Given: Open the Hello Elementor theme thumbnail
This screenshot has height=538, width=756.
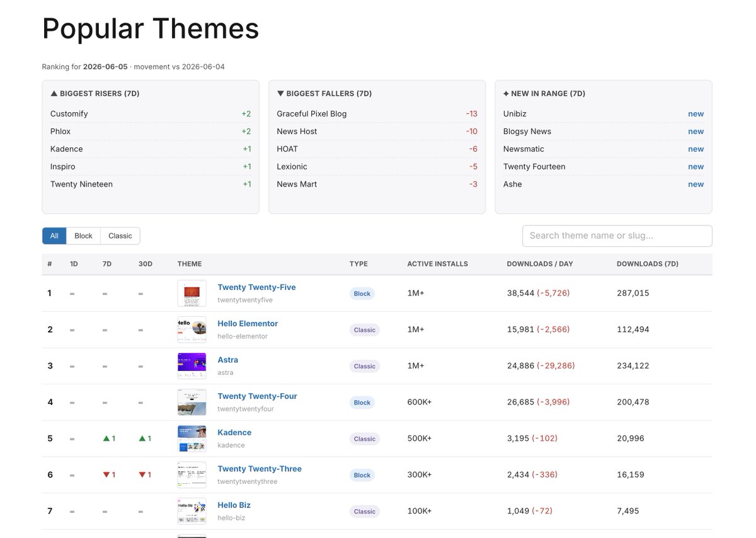Looking at the screenshot, I should pos(192,329).
